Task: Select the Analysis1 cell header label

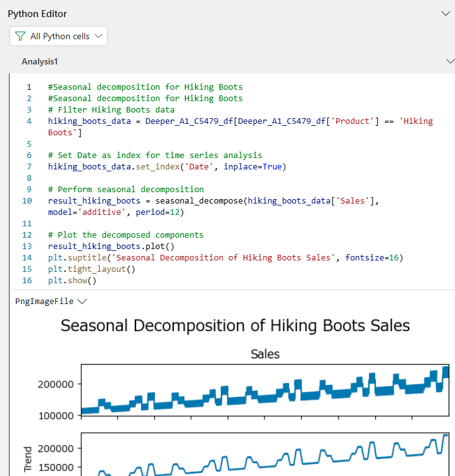Action: click(x=40, y=61)
